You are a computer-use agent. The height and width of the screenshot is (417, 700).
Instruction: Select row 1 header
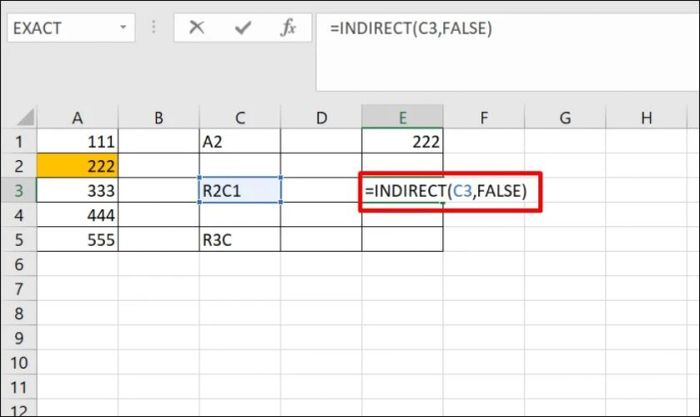(x=19, y=142)
